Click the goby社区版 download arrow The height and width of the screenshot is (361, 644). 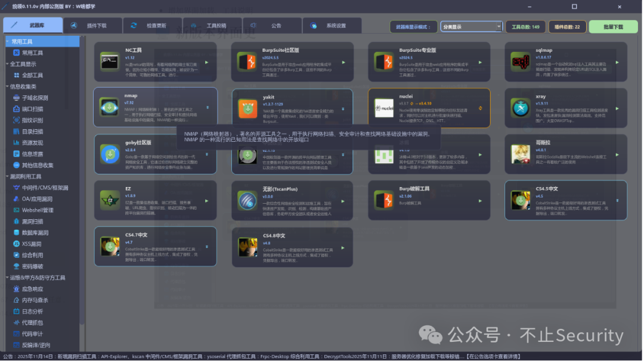point(206,154)
